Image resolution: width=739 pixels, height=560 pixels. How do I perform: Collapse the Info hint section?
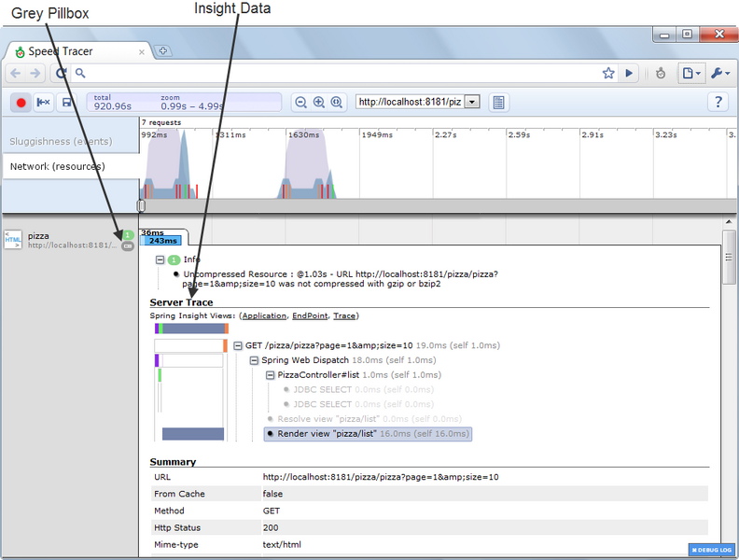pos(160,259)
